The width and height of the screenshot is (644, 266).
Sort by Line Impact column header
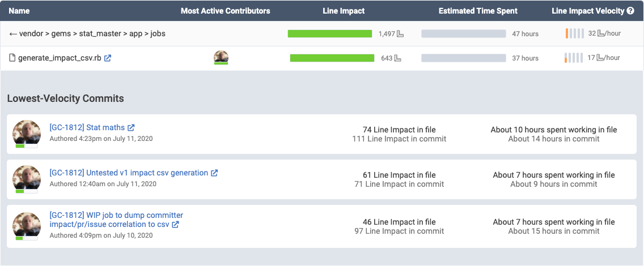[x=344, y=11]
